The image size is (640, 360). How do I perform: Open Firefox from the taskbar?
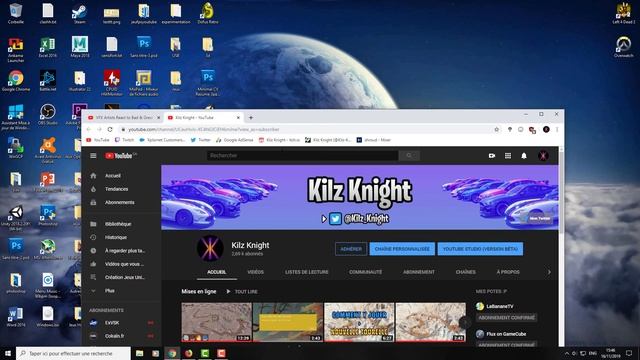coord(188,353)
